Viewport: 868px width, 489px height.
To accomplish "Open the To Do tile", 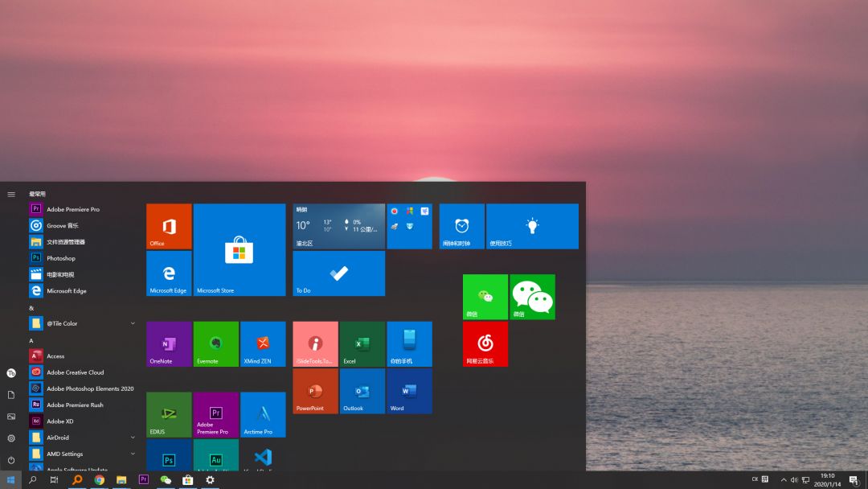I will click(x=339, y=273).
